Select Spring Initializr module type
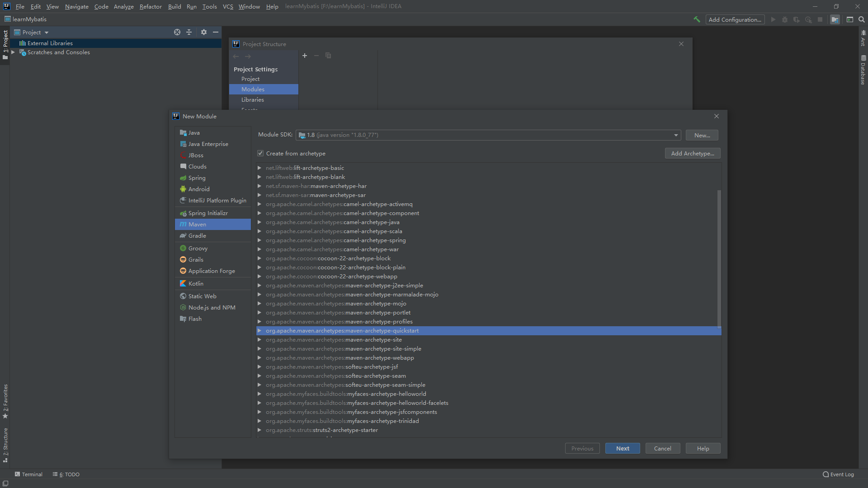 (213, 213)
